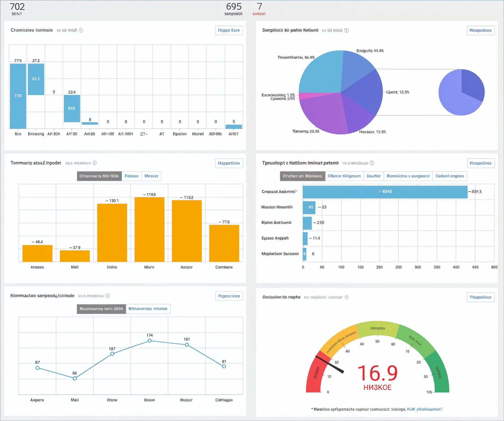Viewport: 504px width, 421px height.
Task: Click info icon beside Ovisstion gauge title
Action: (x=346, y=297)
